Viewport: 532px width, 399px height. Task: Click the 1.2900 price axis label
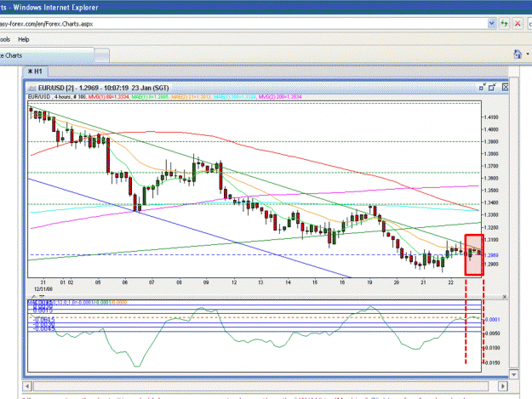tap(491, 264)
